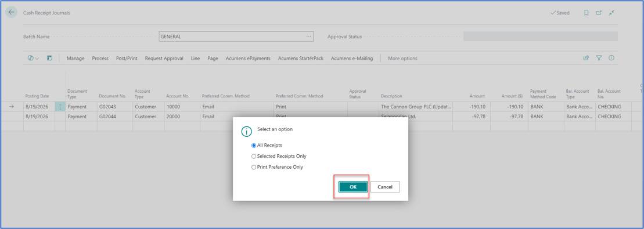644x229 pixels.
Task: Click CHECKING in the G02043 row
Action: 610,107
